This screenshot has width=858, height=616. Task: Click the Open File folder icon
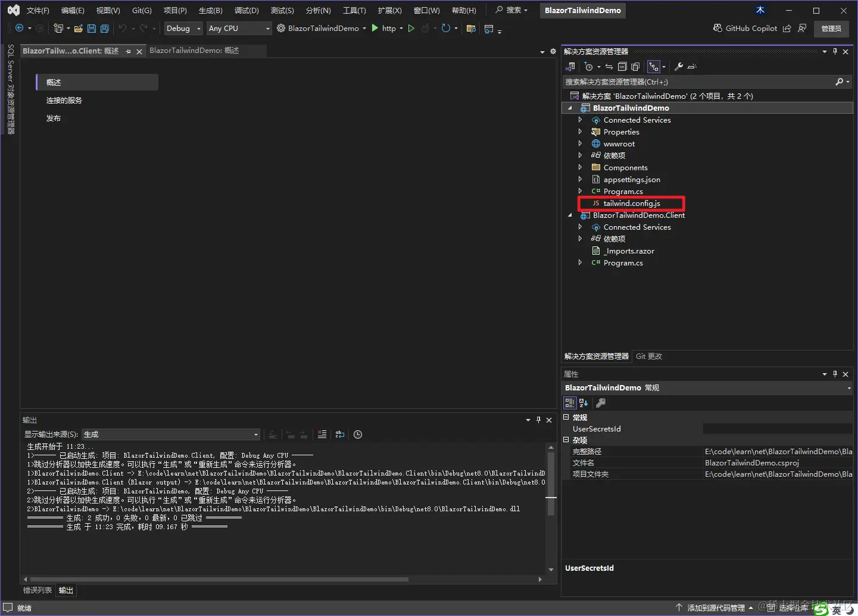point(78,28)
